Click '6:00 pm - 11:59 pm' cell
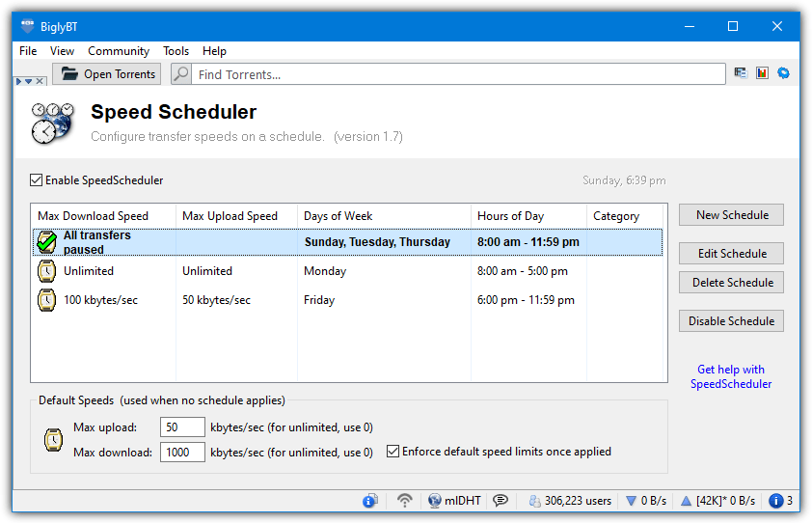 point(526,300)
